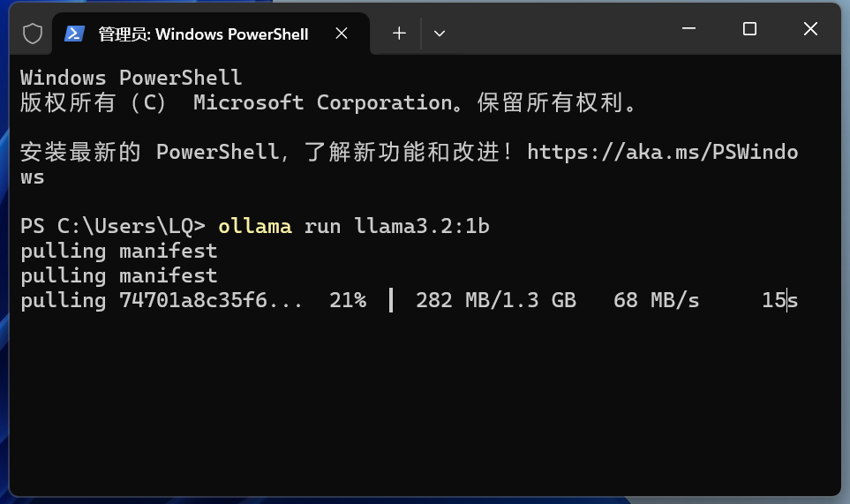Image resolution: width=850 pixels, height=504 pixels.
Task: Click the "15s" remaining time text
Action: tap(779, 300)
